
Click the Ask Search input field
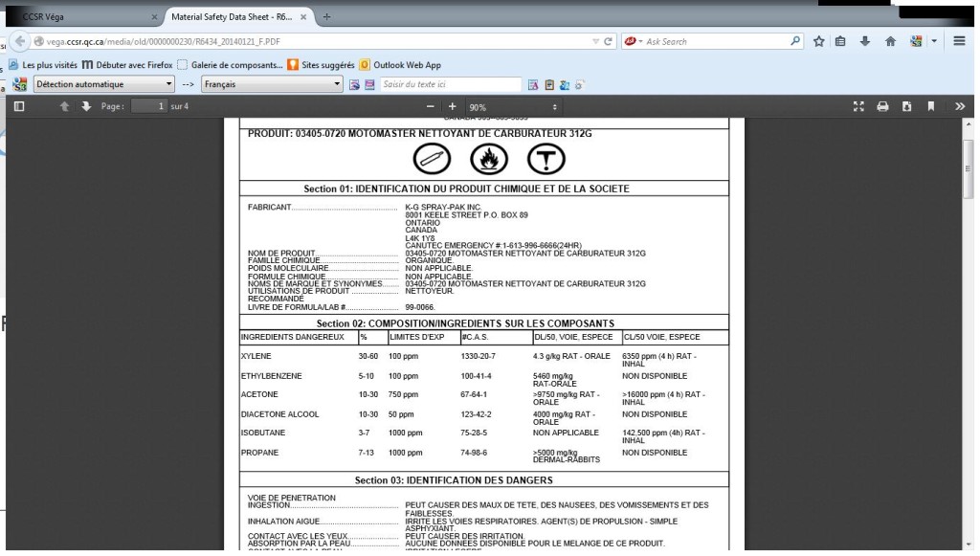(x=716, y=41)
